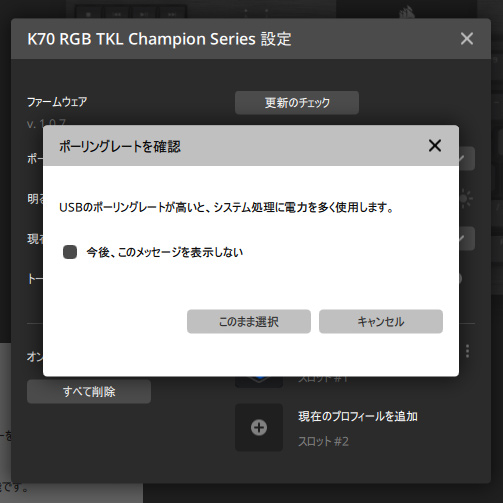Click the キャンセル button

[x=381, y=321]
